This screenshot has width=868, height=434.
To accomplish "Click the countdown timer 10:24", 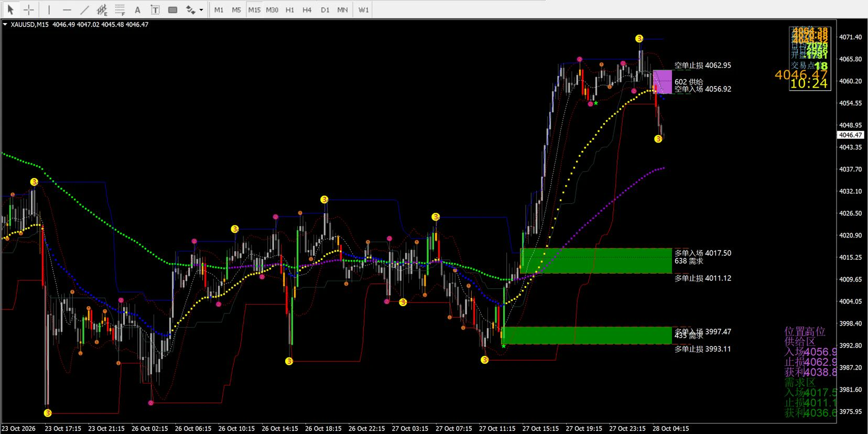I will 809,83.
